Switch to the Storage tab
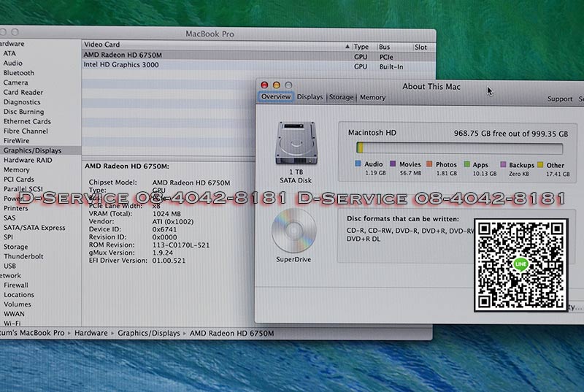The image size is (584, 392). click(x=341, y=97)
